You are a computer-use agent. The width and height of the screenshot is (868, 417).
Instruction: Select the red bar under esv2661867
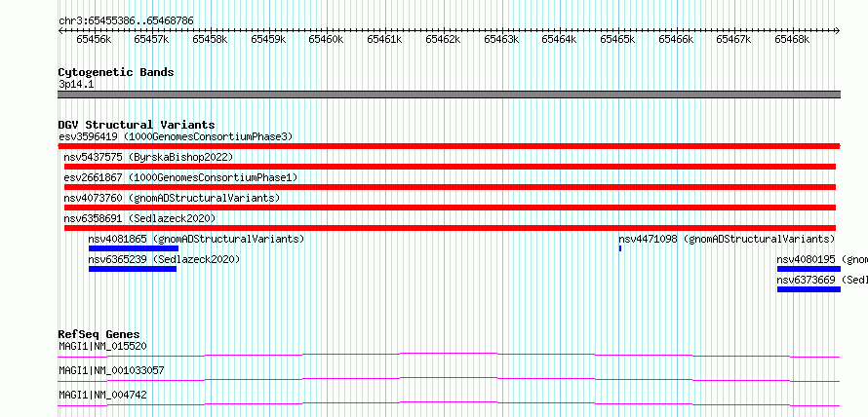pos(450,187)
